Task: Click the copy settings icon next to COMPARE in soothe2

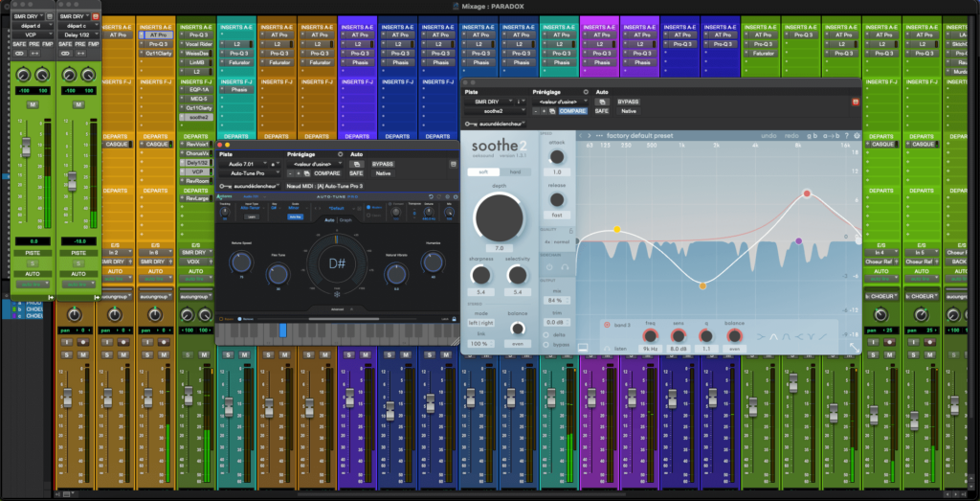Action: [552, 111]
